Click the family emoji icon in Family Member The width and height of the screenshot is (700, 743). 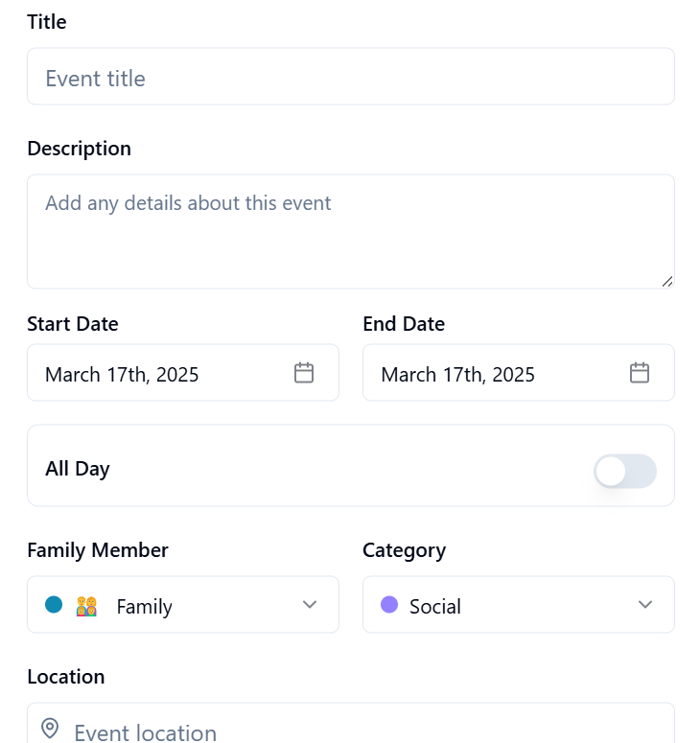[87, 606]
